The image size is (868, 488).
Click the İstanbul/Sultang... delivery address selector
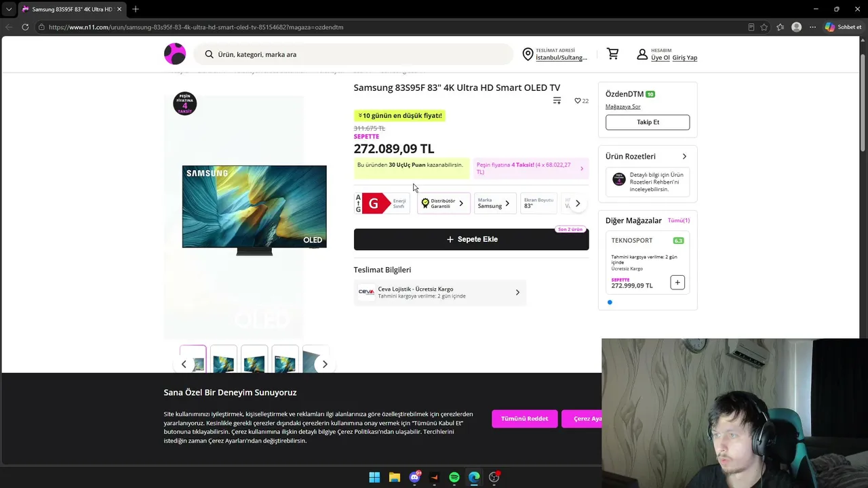pos(561,58)
